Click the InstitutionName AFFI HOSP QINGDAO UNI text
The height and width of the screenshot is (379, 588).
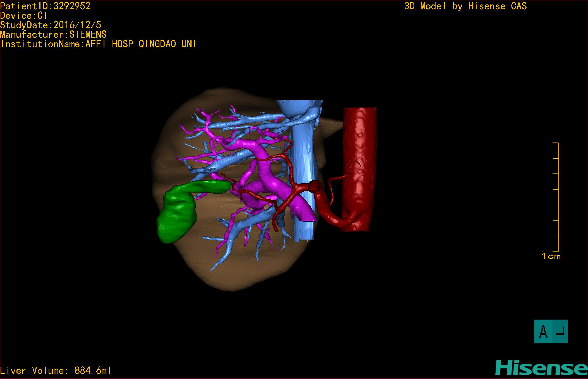tap(98, 44)
